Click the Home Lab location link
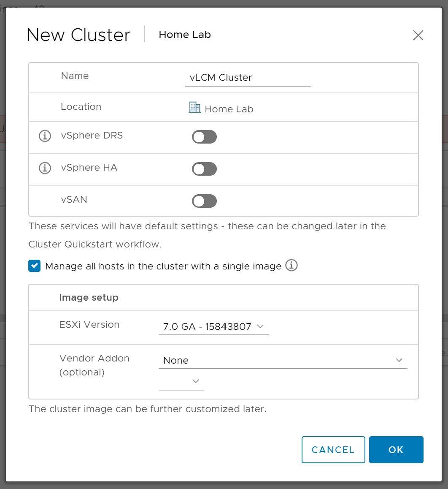Viewport: 448px width, 489px height. [x=229, y=109]
